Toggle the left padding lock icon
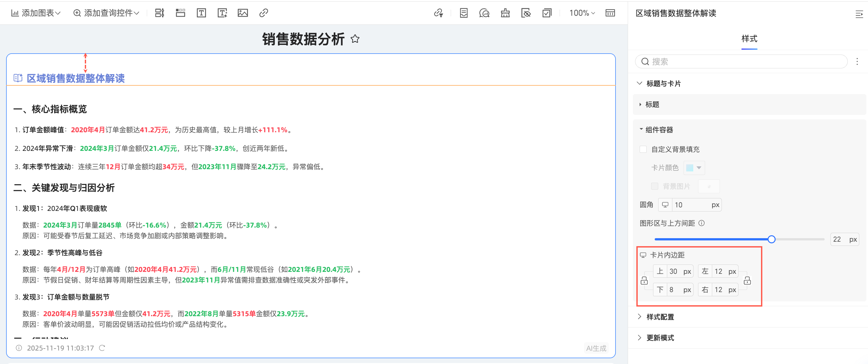868x364 pixels. click(x=644, y=281)
